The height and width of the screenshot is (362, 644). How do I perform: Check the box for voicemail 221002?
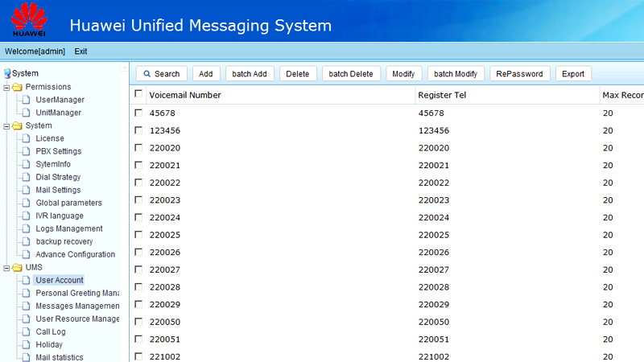click(138, 356)
